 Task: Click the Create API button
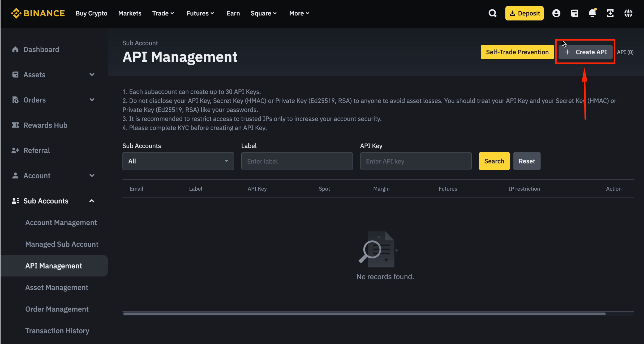tap(586, 52)
